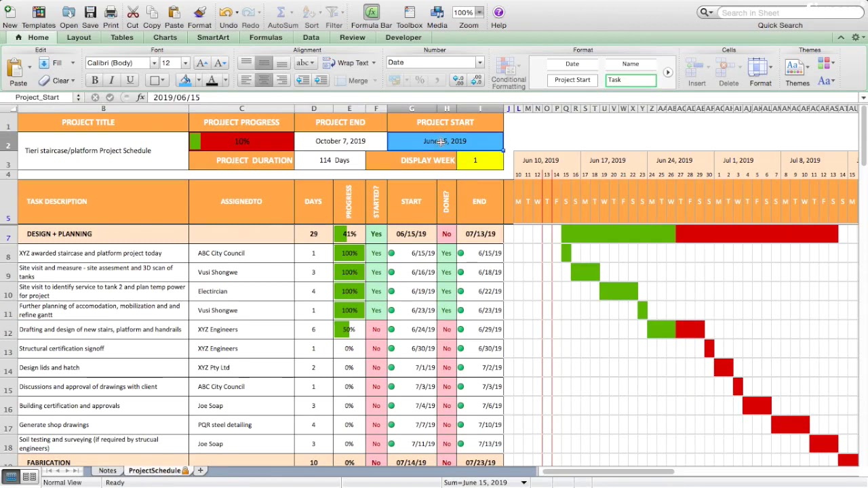Viewport: 868px width, 488px height.
Task: Decrease font size with the A-down icon
Action: [x=220, y=63]
